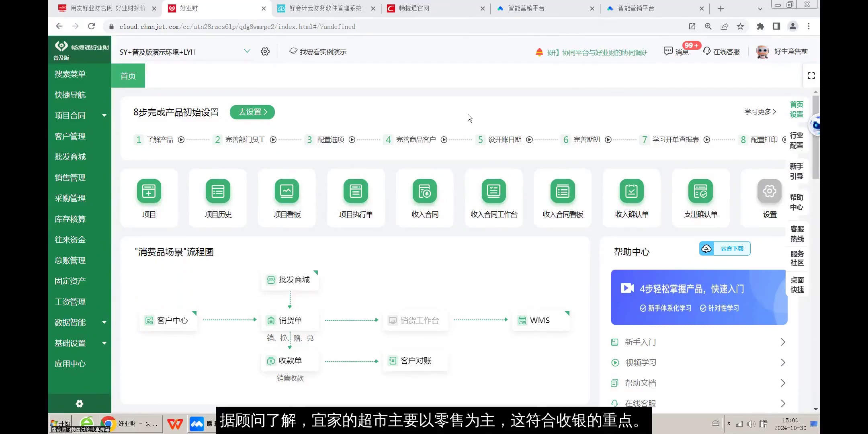Click the 批发商城 node in the flowchart
The image size is (868, 434).
(290, 280)
